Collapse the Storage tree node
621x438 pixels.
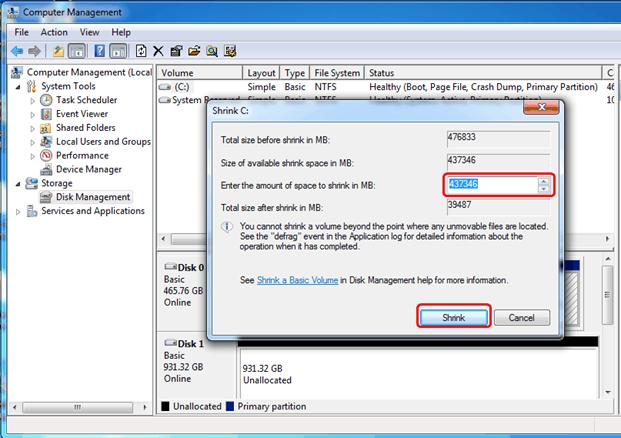[18, 184]
